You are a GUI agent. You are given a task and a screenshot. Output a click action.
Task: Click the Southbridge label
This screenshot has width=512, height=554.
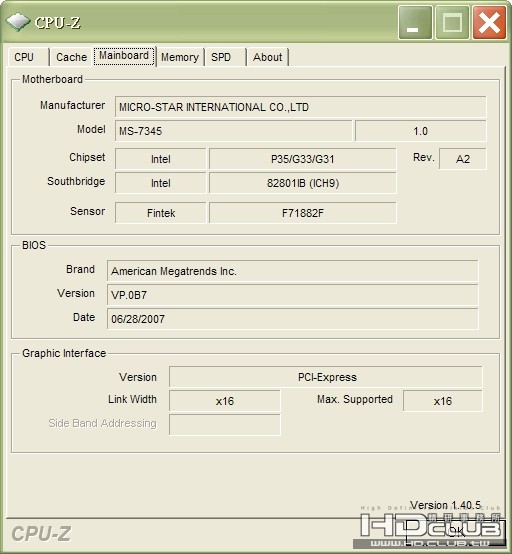76,181
